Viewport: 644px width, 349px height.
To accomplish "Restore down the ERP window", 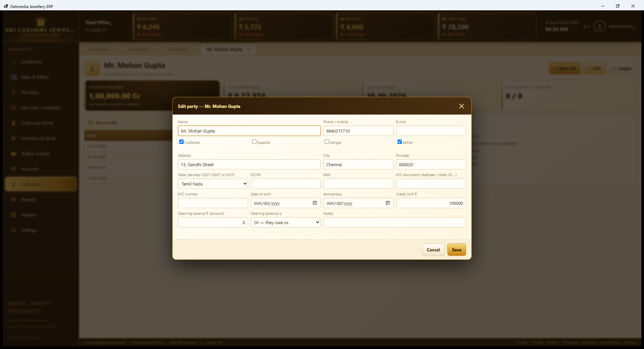I will [618, 6].
